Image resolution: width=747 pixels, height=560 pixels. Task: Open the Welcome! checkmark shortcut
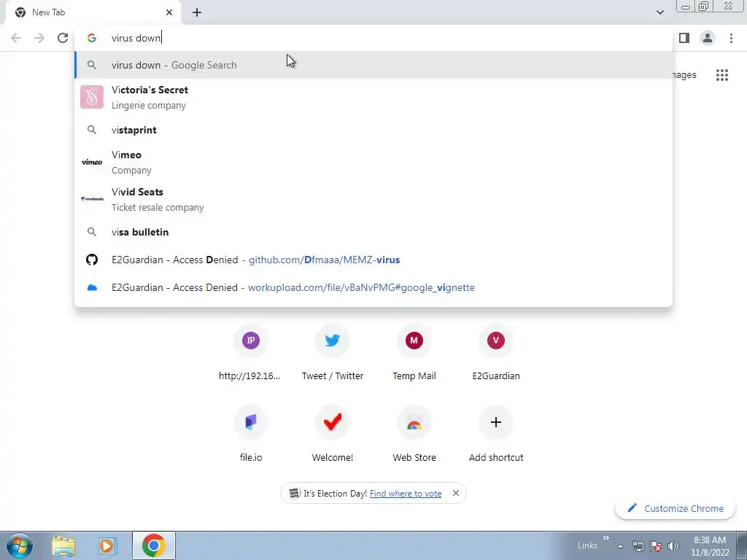point(333,435)
